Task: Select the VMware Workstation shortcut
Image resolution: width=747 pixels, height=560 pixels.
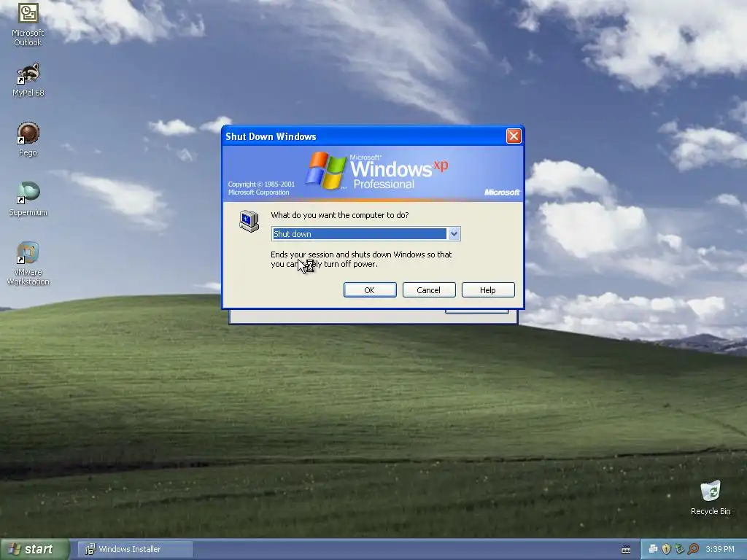Action: (x=28, y=263)
